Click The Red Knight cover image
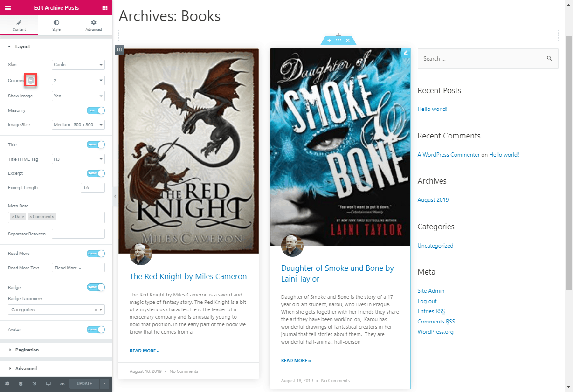The image size is (573, 392). (x=188, y=151)
